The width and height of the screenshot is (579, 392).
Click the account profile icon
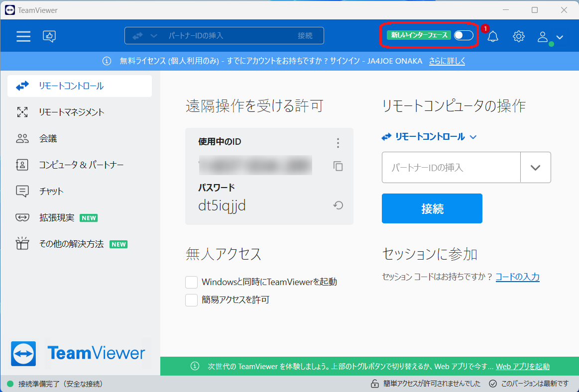(x=542, y=36)
